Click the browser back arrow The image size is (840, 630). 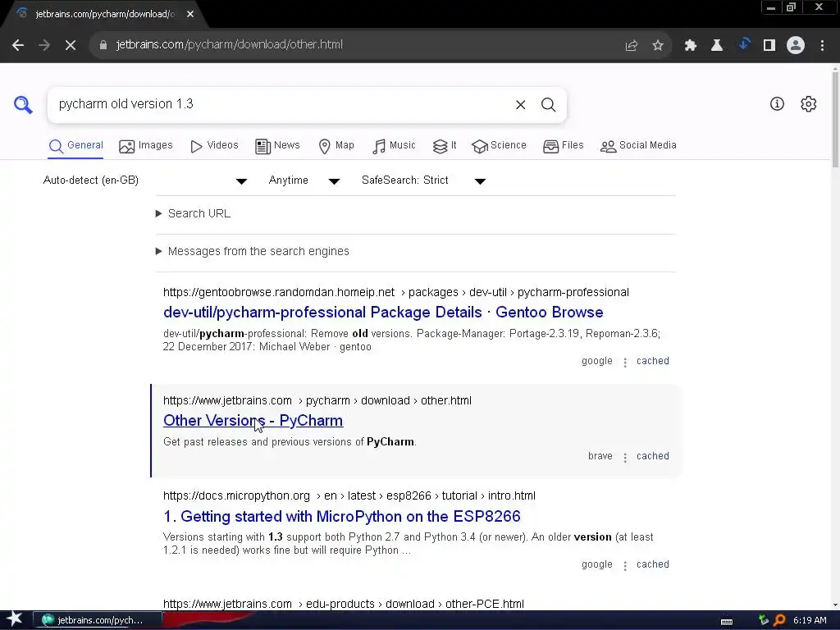[18, 45]
